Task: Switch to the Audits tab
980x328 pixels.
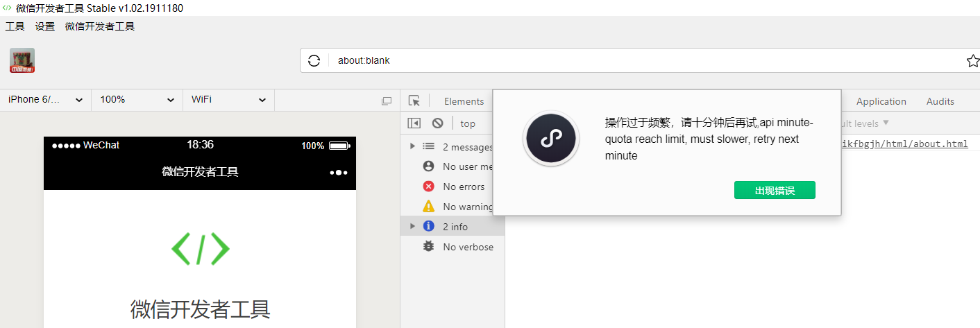Action: coord(940,101)
